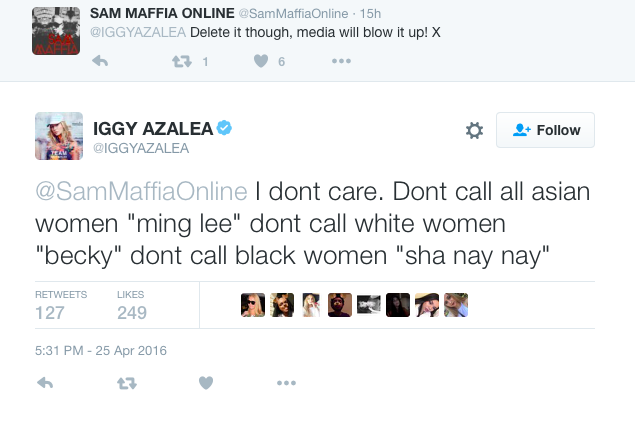This screenshot has height=421, width=635.
Task: Open the 5:31 PM - 25 Apr 2016 timestamp
Action: tap(101, 350)
